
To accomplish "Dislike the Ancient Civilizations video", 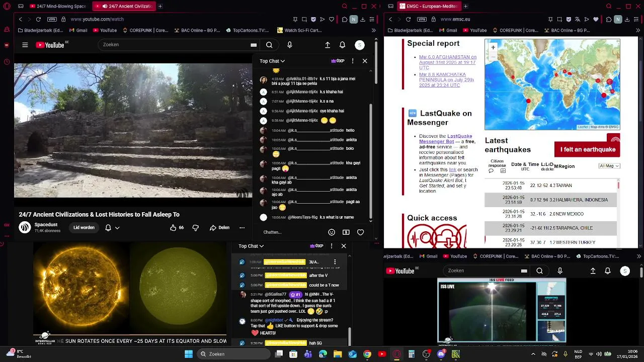I will coord(196,227).
